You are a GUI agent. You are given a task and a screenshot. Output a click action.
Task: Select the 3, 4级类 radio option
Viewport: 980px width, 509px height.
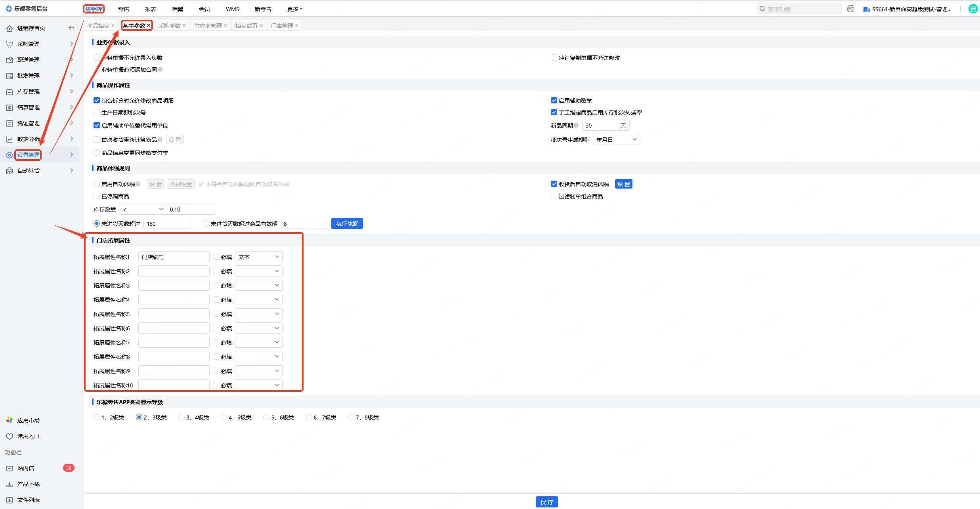[181, 417]
